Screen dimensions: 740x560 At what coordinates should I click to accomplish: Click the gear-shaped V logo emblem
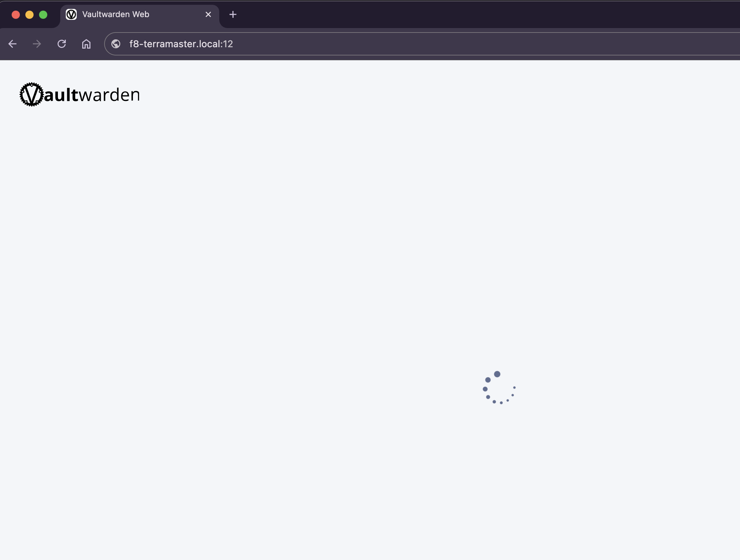click(32, 94)
